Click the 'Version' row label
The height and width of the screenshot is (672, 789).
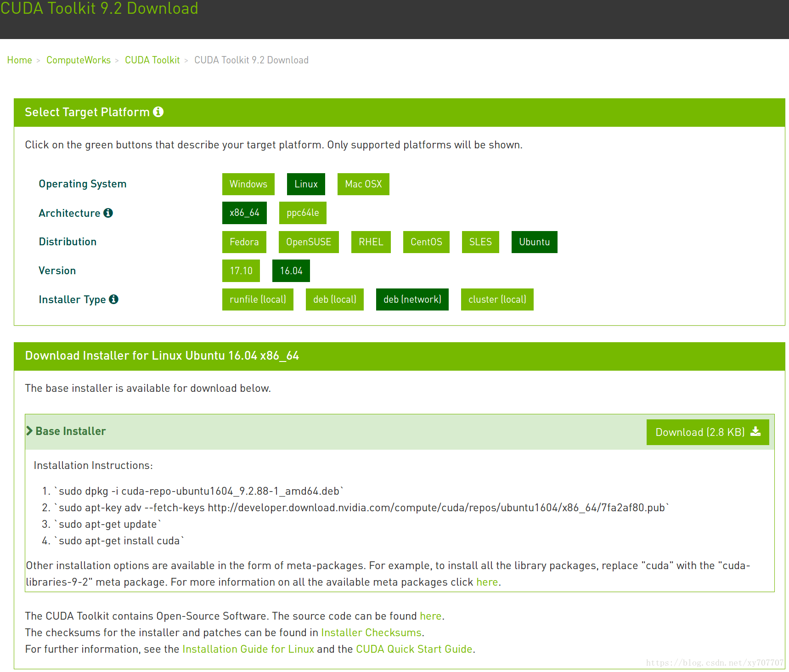[57, 271]
